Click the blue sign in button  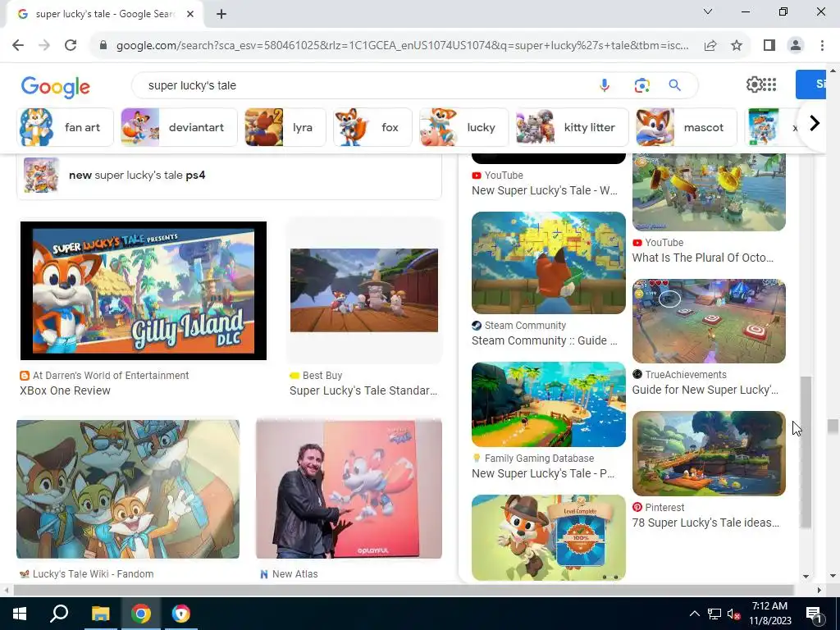(810, 84)
